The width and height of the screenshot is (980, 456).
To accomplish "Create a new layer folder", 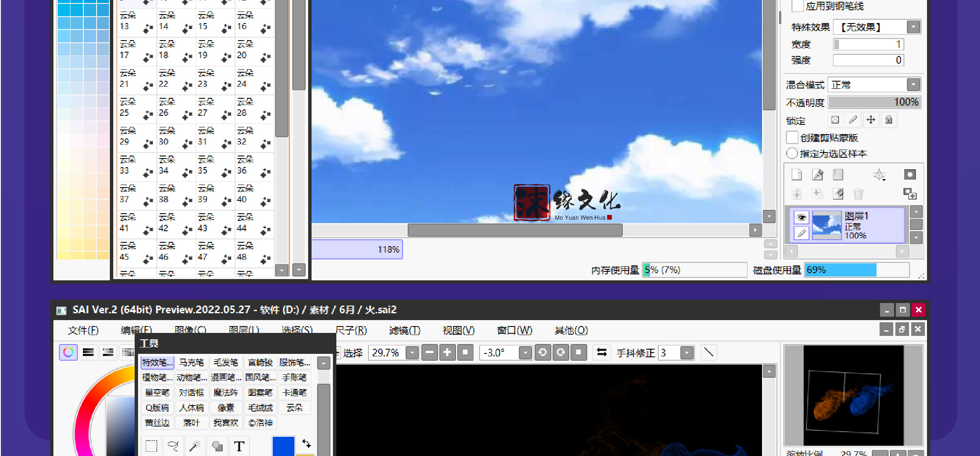I will [x=838, y=175].
